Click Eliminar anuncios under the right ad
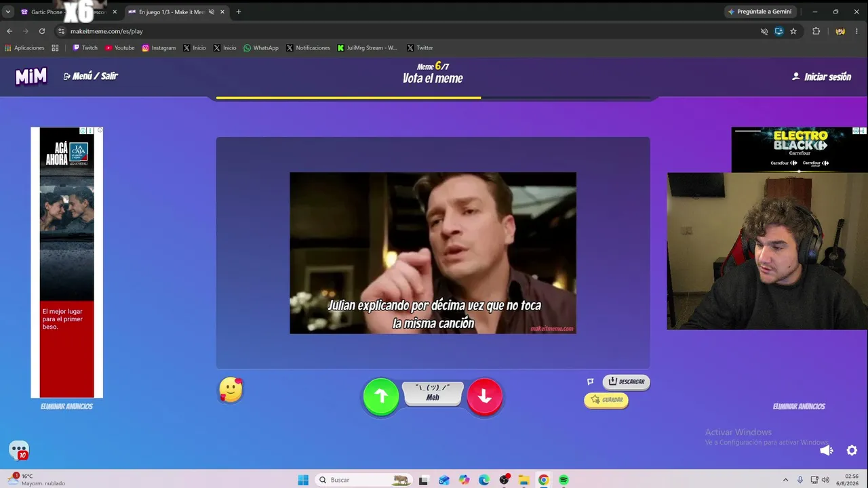The width and height of the screenshot is (868, 488). tap(799, 407)
